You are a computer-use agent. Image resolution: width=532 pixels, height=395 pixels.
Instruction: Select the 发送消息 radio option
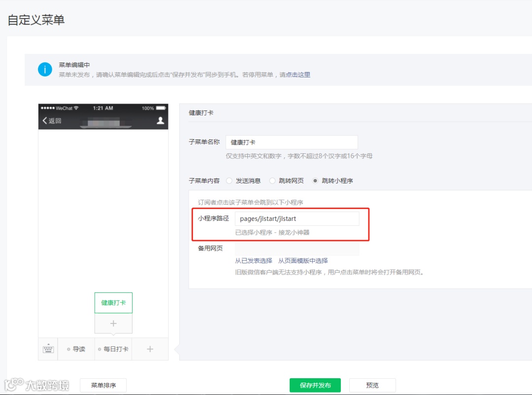(229, 180)
